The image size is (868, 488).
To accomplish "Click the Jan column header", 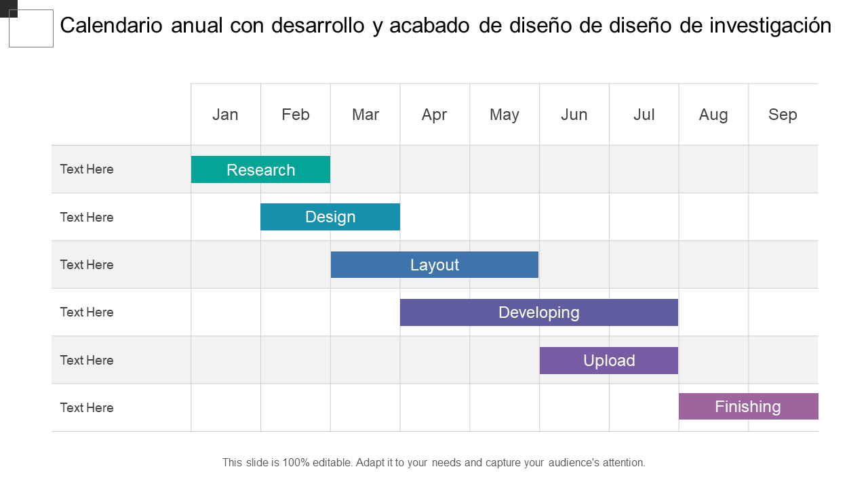I will click(225, 115).
